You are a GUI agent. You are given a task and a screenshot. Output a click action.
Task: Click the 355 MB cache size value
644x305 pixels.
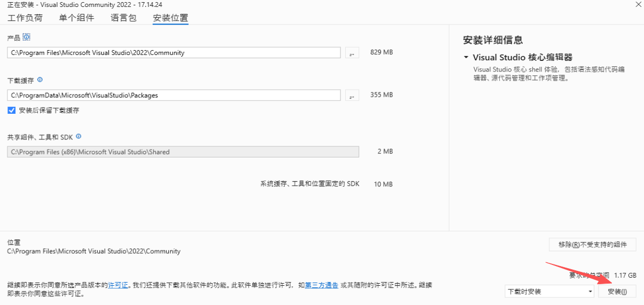tap(382, 95)
